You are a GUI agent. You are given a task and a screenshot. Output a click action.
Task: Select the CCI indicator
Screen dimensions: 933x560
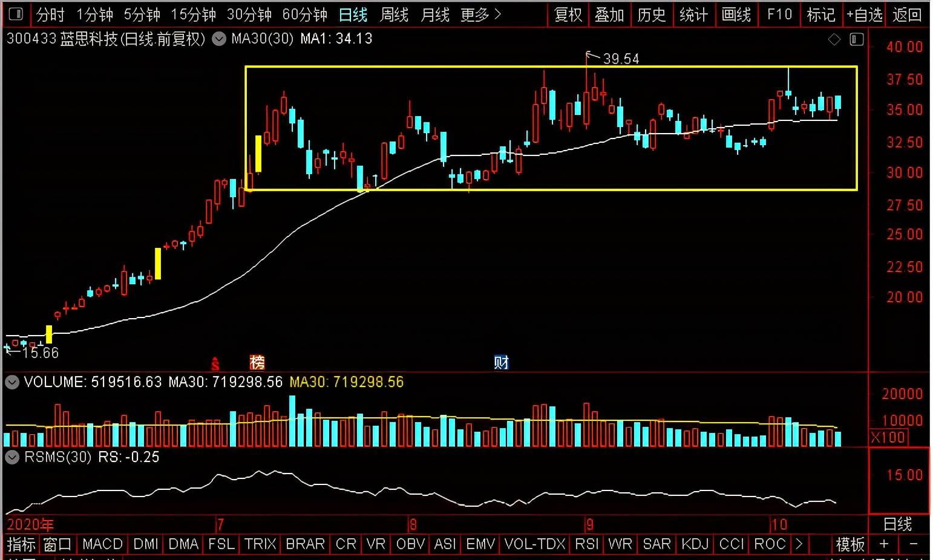pyautogui.click(x=732, y=544)
